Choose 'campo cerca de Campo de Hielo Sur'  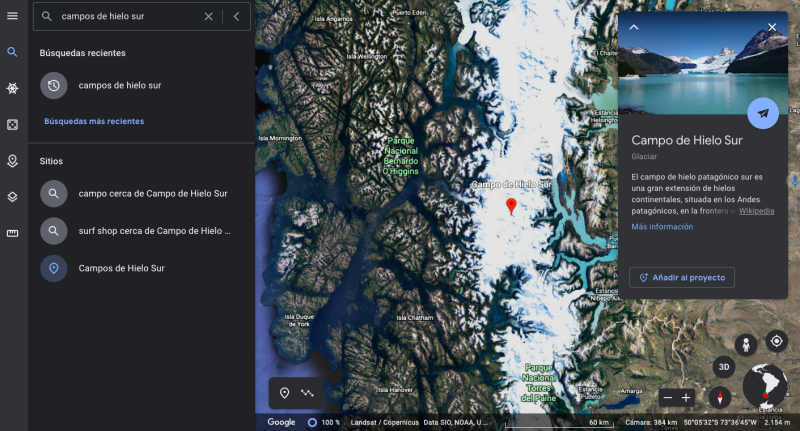152,193
